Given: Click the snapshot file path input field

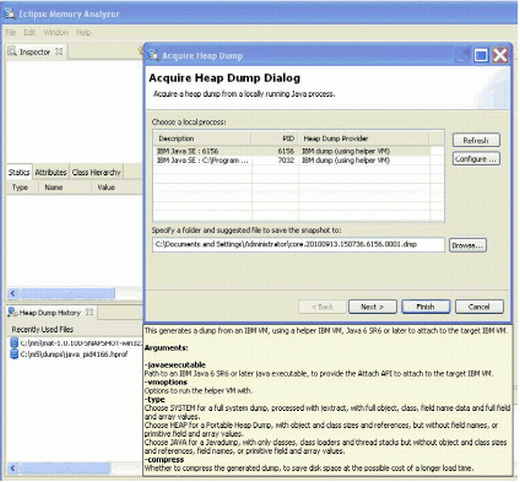Looking at the screenshot, I should coord(298,245).
